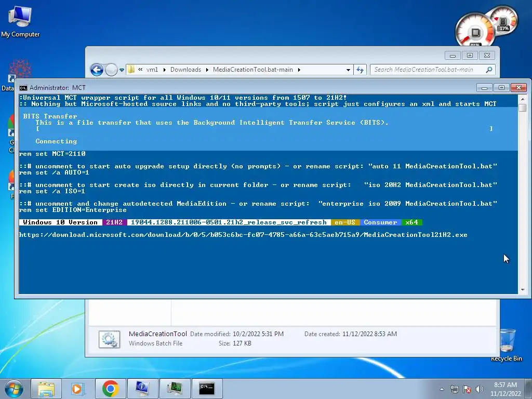Click the RAM percentage gauge gadget
Screen dimensions: 532x399
tap(504, 20)
